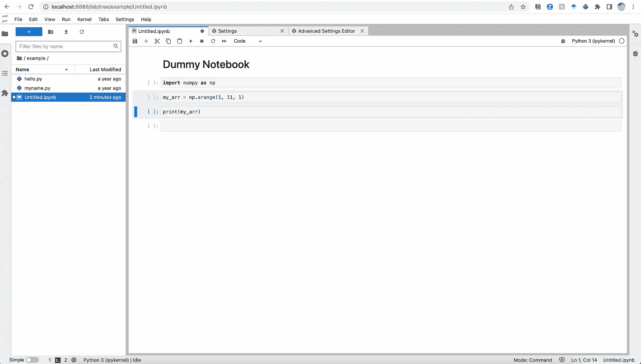Cut the selected cell with the scissors icon
Image resolution: width=641 pixels, height=364 pixels.
pos(157,41)
